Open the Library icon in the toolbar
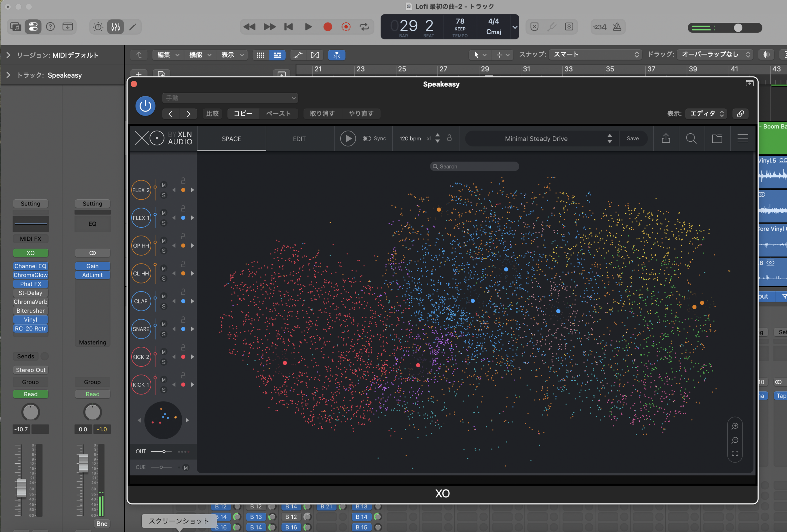 tap(16, 27)
